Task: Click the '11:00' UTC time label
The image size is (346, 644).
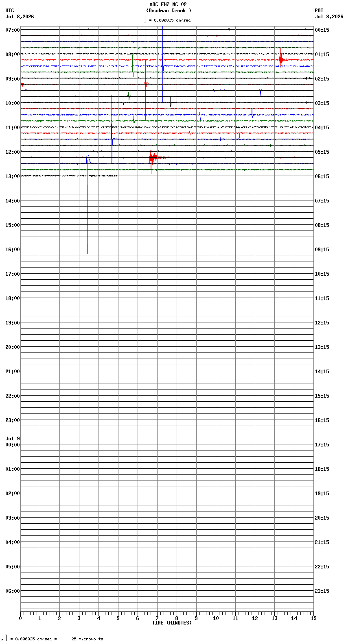Action: tap(13, 128)
